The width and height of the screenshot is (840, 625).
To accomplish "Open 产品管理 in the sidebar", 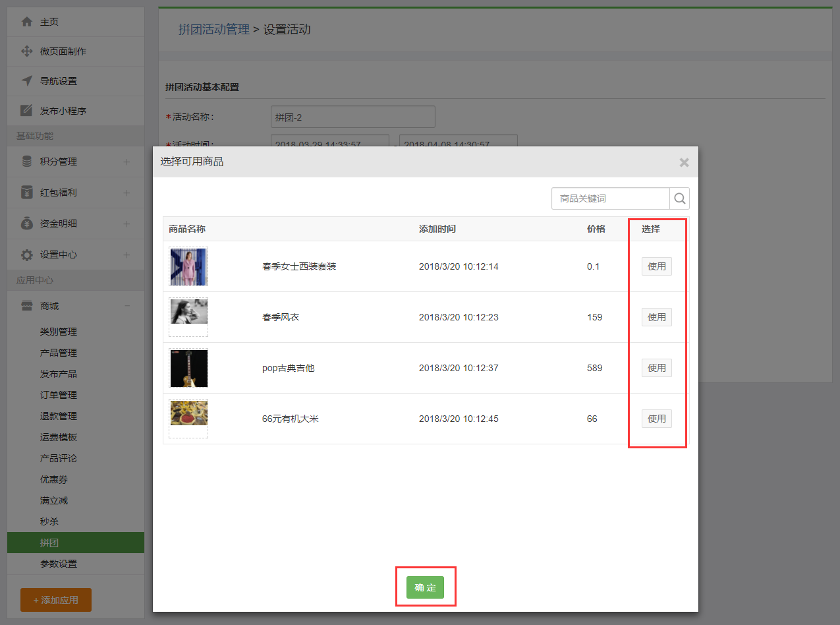I will [x=59, y=353].
